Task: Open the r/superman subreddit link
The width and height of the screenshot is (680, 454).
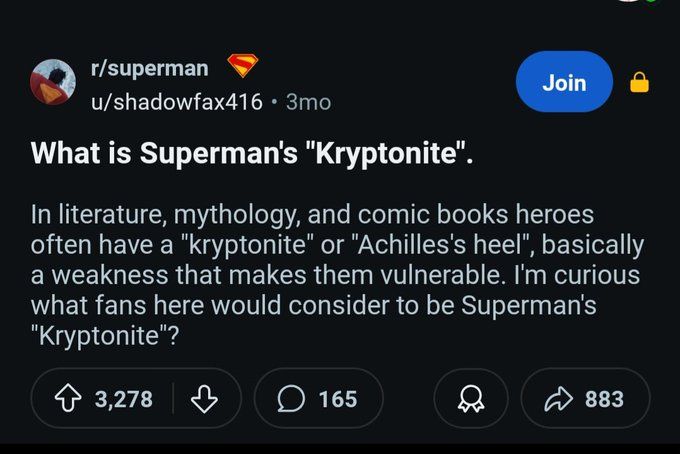Action: (x=150, y=69)
